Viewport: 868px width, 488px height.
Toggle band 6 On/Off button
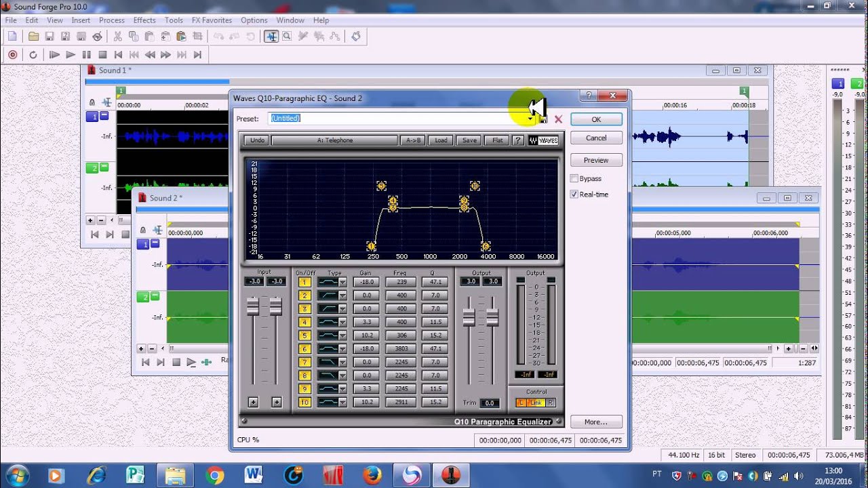click(304, 348)
